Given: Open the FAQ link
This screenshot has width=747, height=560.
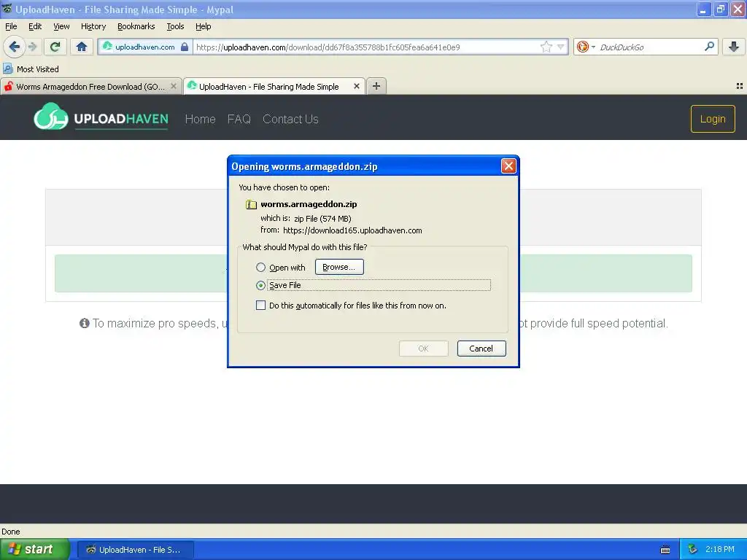Looking at the screenshot, I should click(x=239, y=119).
